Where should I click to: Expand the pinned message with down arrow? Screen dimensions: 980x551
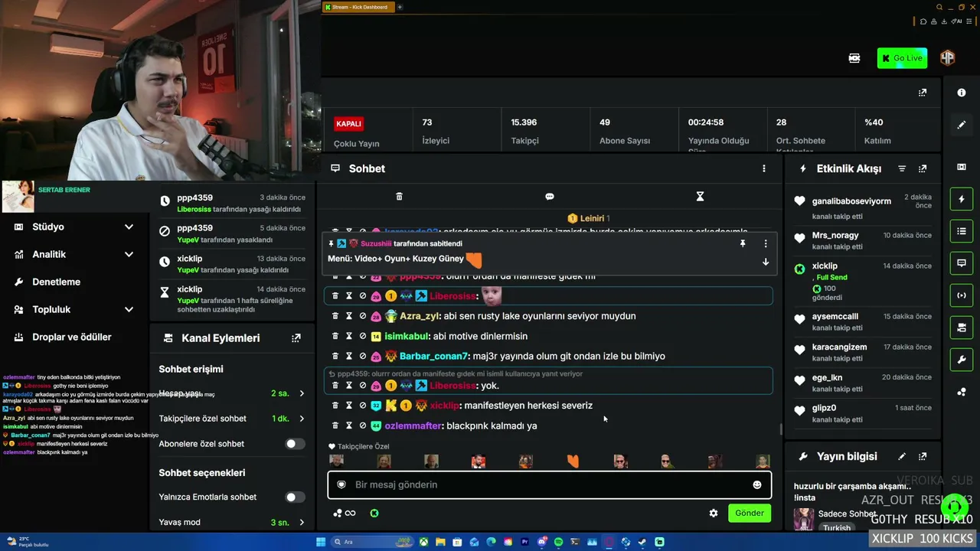[x=766, y=262]
